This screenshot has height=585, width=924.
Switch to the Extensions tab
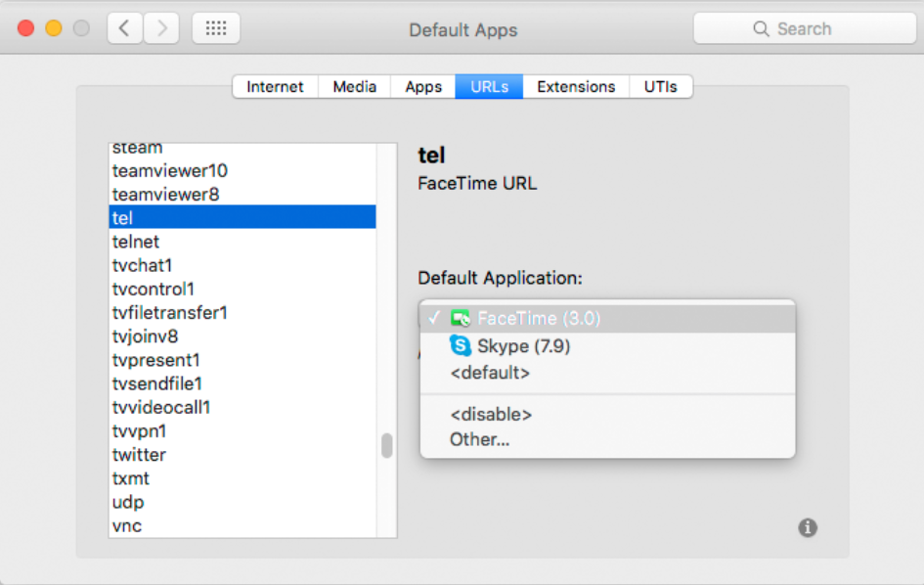(576, 86)
